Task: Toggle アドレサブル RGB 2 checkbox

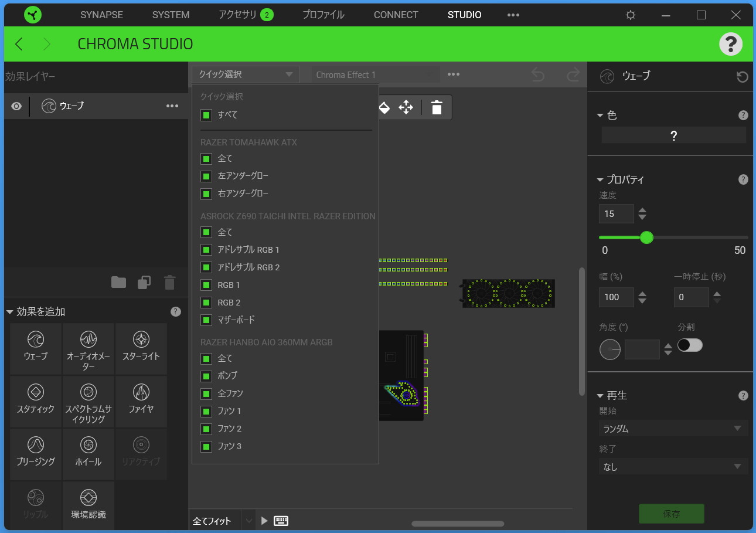Action: 206,267
